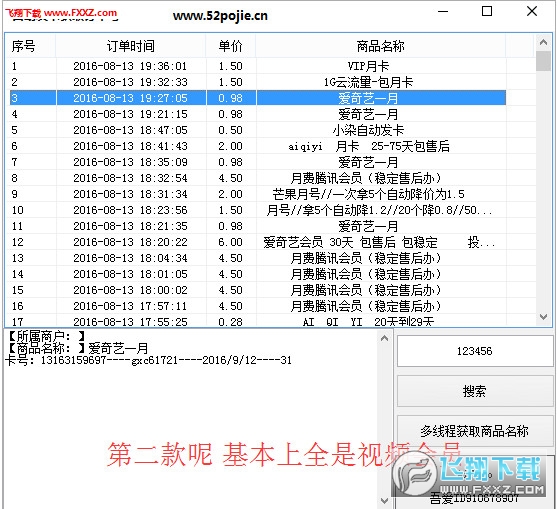The image size is (557, 509).
Task: Select row 5 小染自动发卡
Action: pos(256,130)
